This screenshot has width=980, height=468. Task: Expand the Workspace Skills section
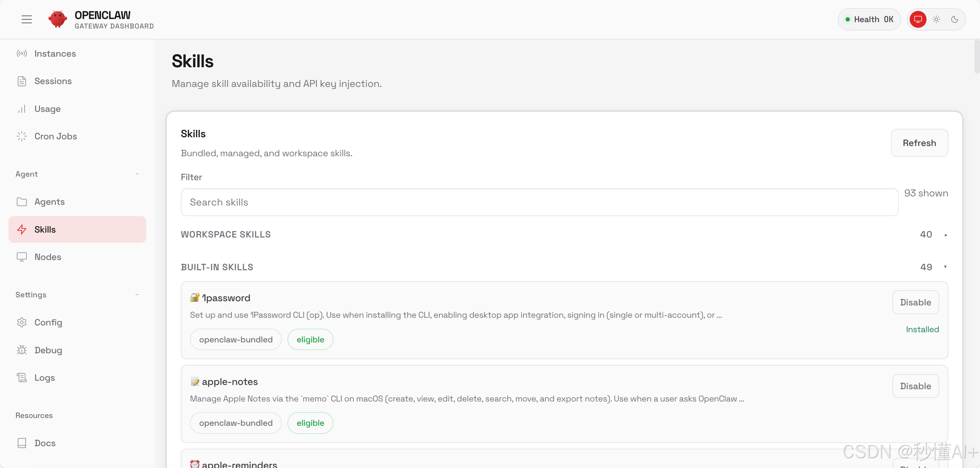[946, 235]
